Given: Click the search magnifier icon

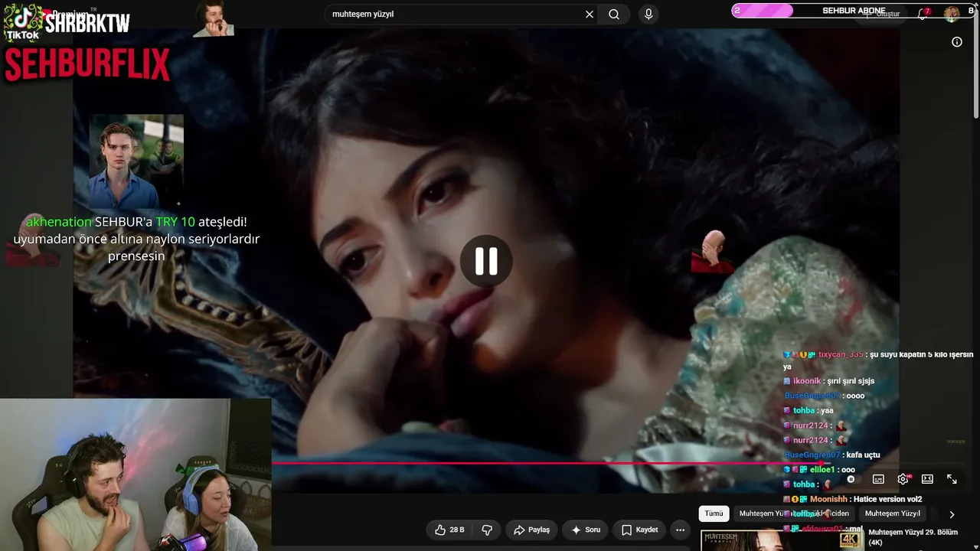Looking at the screenshot, I should pos(614,14).
